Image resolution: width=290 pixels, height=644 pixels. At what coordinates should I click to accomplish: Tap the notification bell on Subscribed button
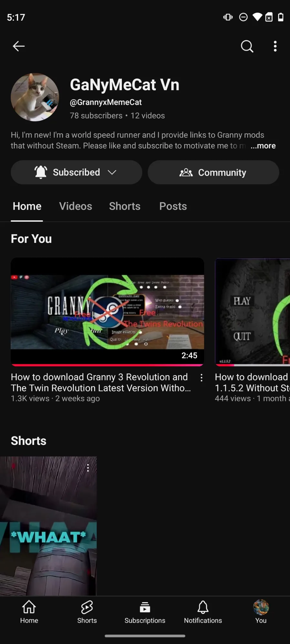point(41,172)
